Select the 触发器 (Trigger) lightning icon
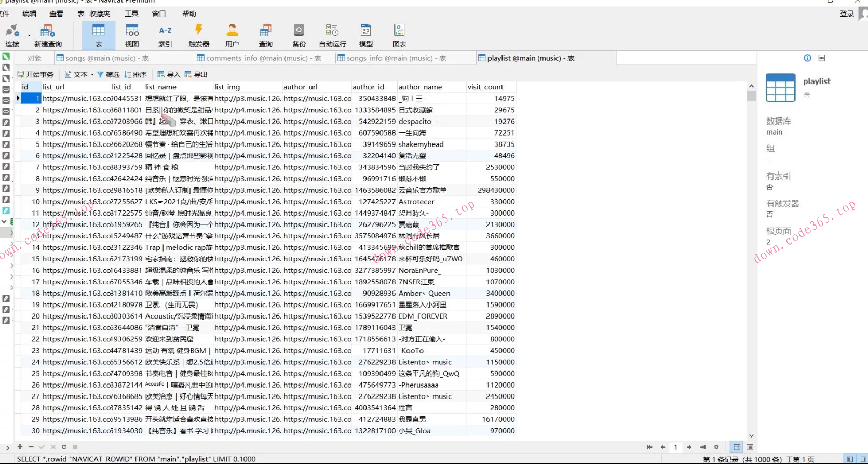This screenshot has height=464, width=868. (199, 35)
